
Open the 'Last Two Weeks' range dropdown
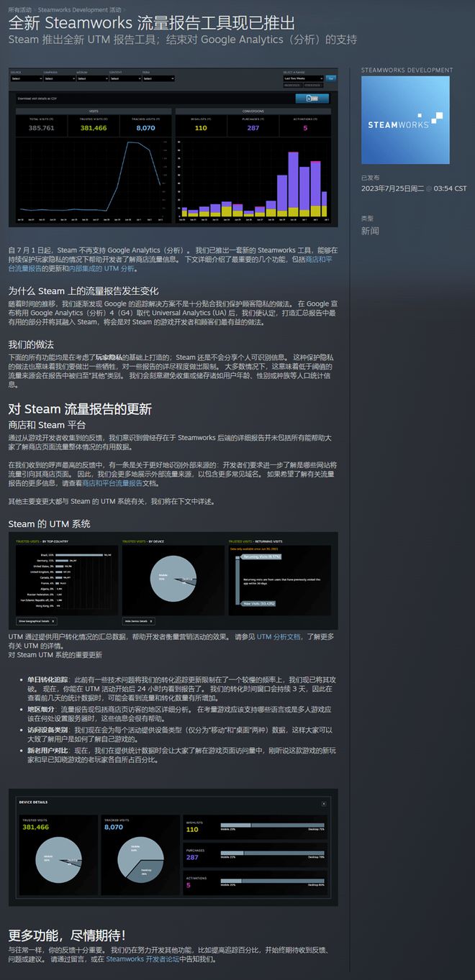[x=303, y=78]
